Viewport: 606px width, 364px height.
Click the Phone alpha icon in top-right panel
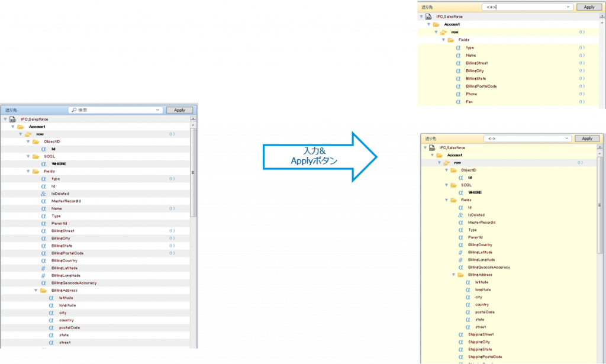click(x=458, y=94)
